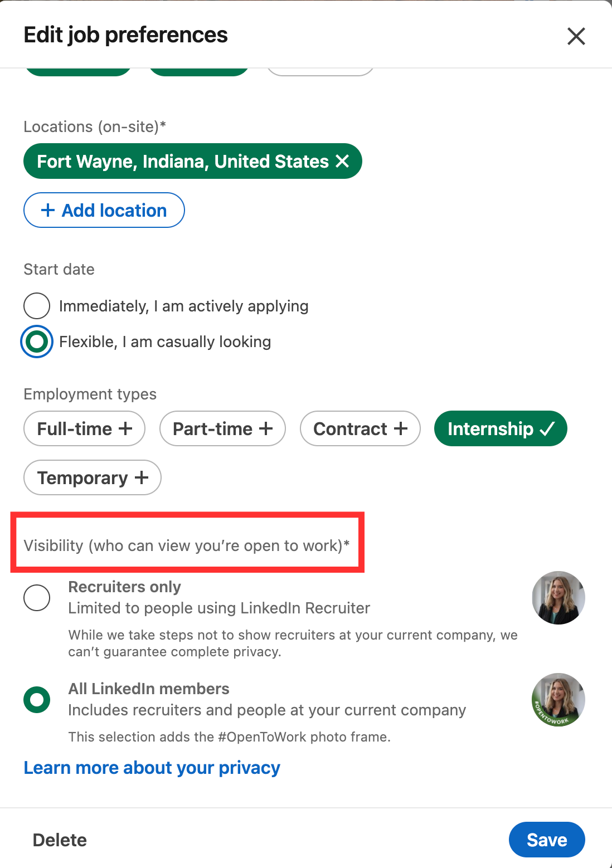Choose Recruiters only visibility option
This screenshot has width=612, height=868.
tap(37, 598)
